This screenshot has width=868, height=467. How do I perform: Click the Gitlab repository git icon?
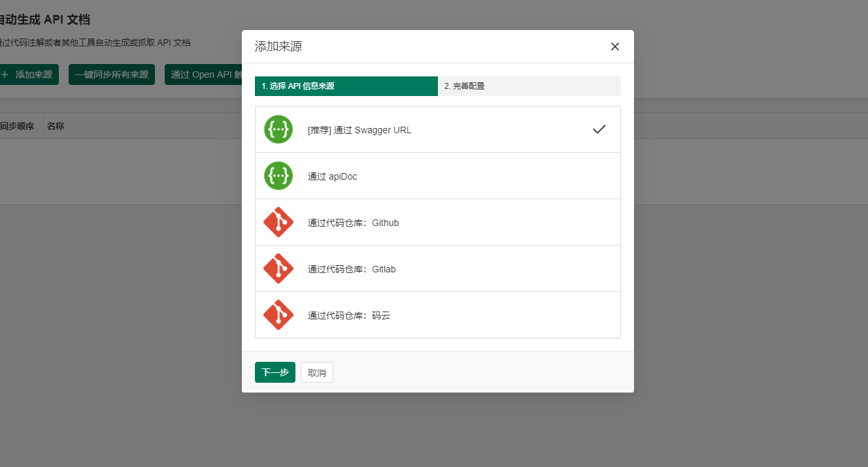pos(278,268)
